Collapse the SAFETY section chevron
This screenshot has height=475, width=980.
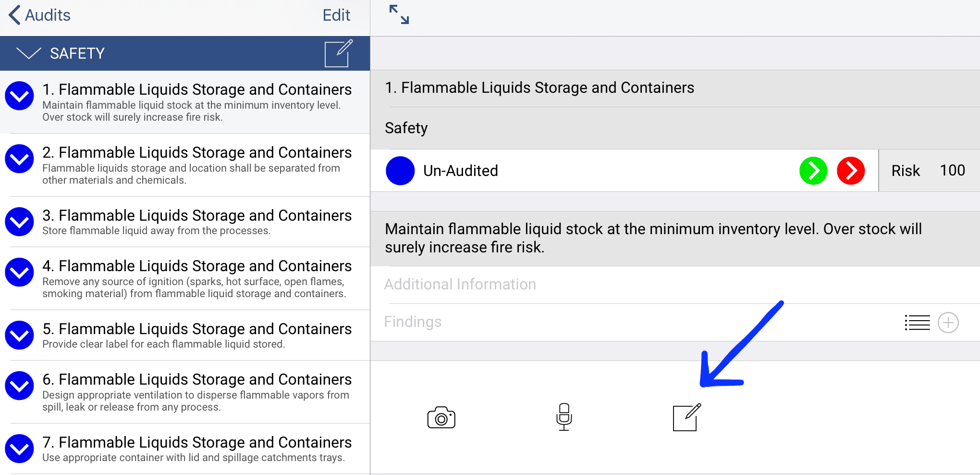click(x=29, y=53)
